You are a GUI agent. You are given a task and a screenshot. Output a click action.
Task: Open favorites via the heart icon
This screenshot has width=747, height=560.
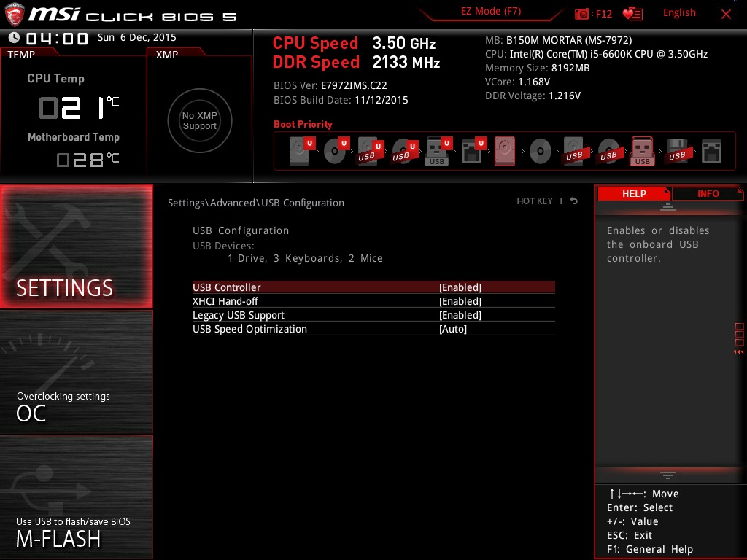click(632, 14)
